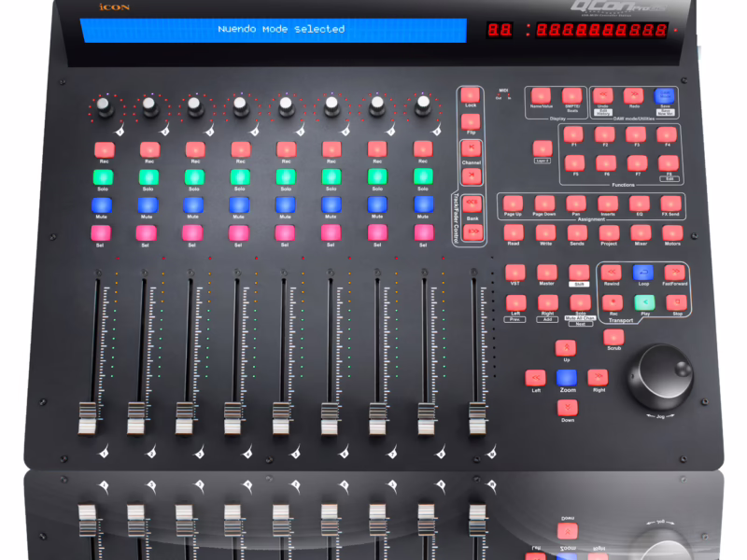Select the Inserts assignment button
This screenshot has width=747, height=560.
tap(608, 203)
